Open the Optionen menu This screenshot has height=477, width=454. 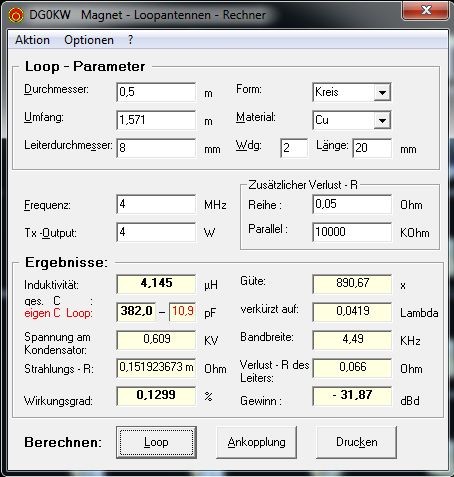(x=89, y=40)
